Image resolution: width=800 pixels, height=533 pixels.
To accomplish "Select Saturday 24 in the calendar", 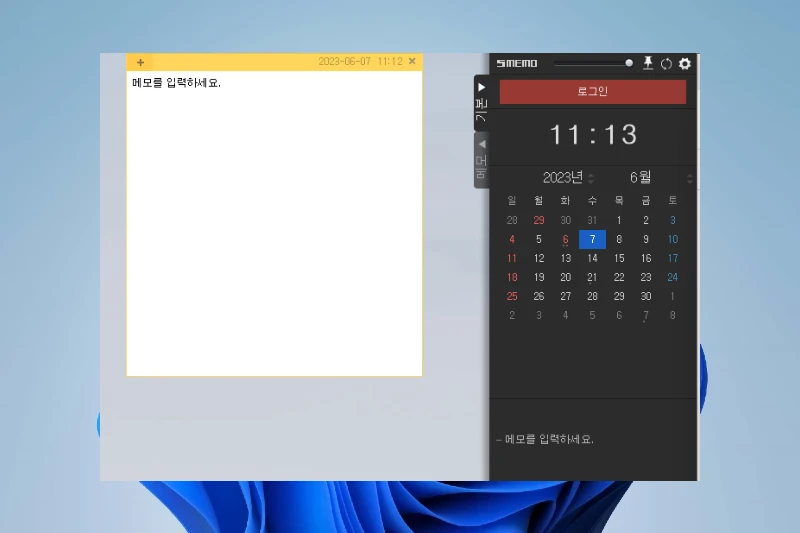I will [672, 277].
